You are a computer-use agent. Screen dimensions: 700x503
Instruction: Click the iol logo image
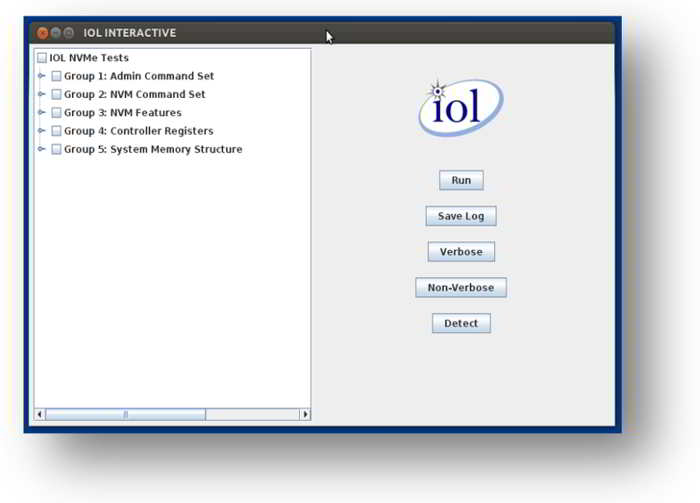(x=461, y=107)
